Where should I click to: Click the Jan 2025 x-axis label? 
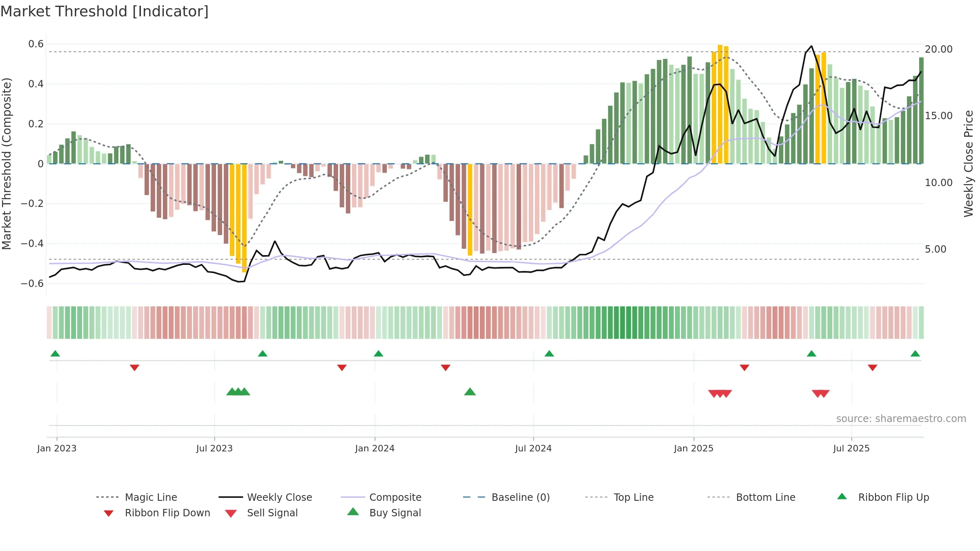[x=694, y=448]
